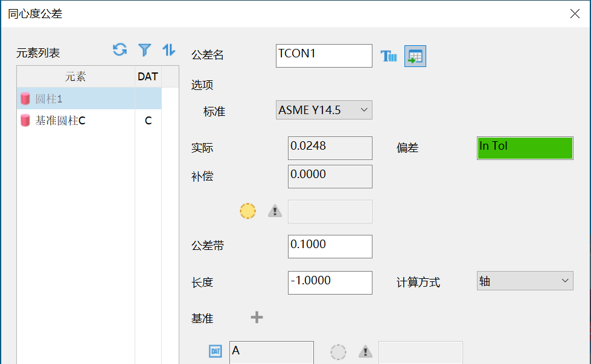Screen dimensions: 591x364
Task: Click the 长度 field showing -1.0000
Action: click(x=330, y=283)
